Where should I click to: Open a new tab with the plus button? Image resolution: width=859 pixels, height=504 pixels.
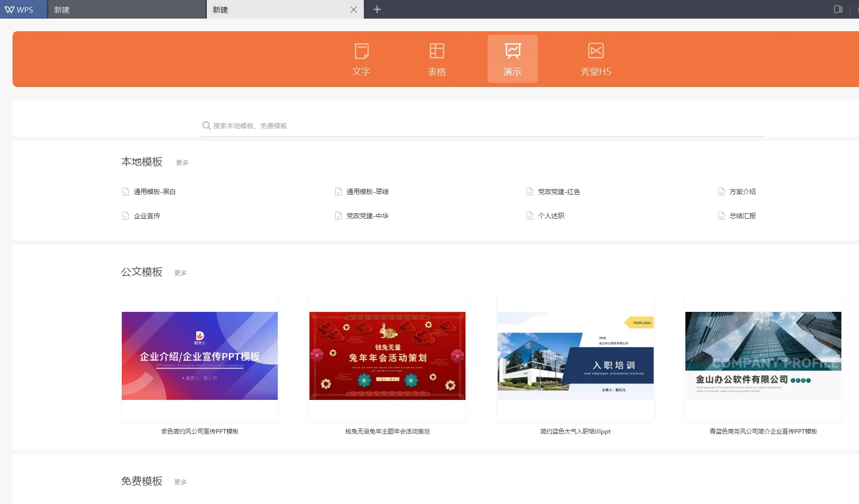click(x=376, y=9)
